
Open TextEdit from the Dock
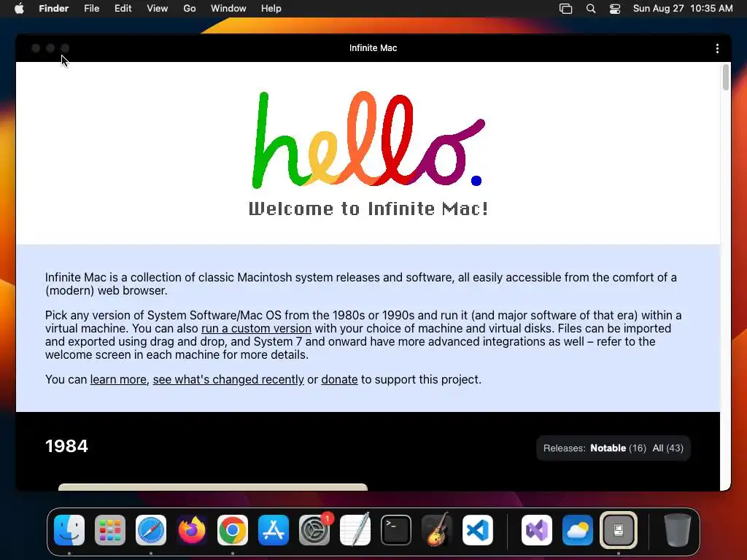[355, 530]
